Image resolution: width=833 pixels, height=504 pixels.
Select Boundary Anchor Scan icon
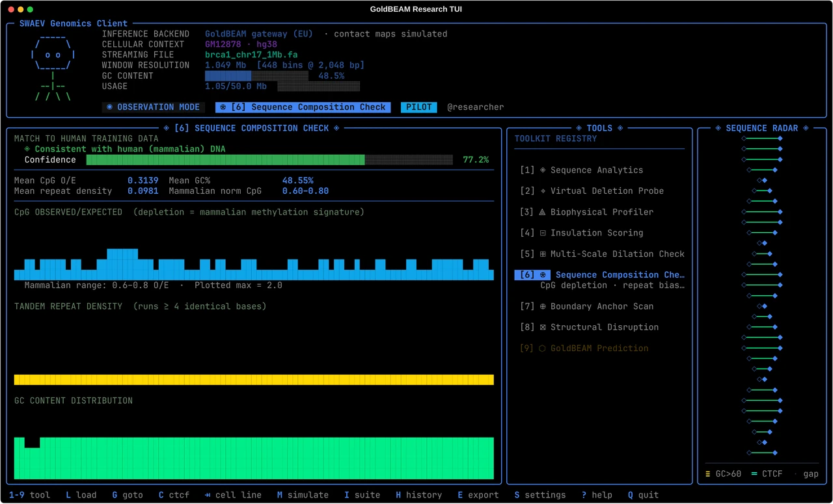pos(543,306)
